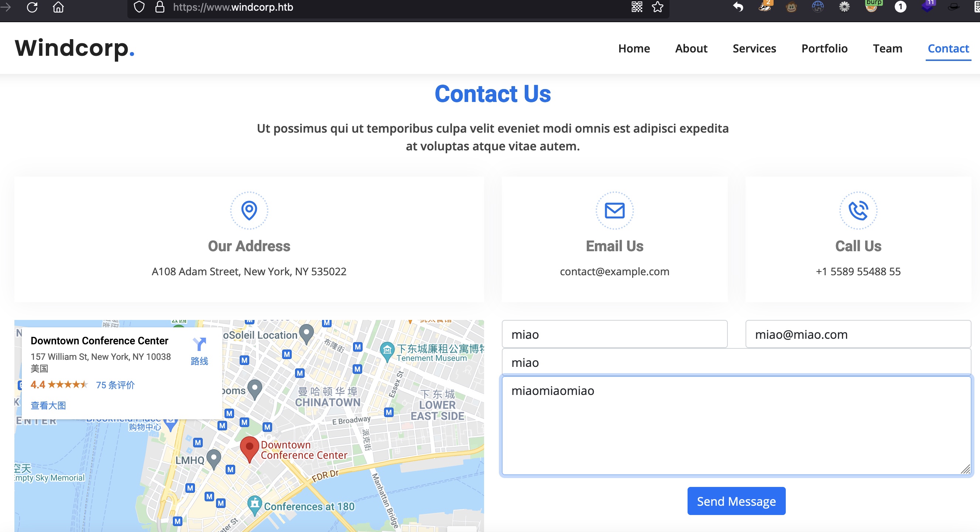Image resolution: width=980 pixels, height=532 pixels.
Task: Click the map directions arrow icon
Action: 199,344
